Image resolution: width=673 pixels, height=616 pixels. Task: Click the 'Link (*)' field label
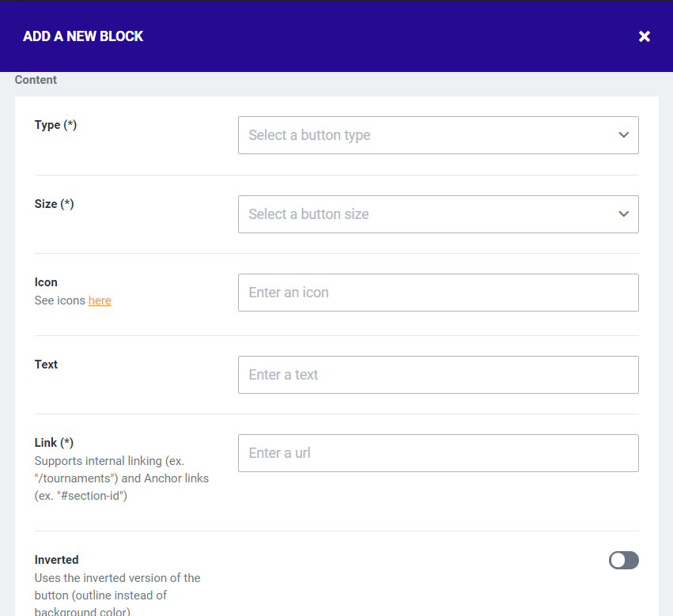(x=54, y=443)
